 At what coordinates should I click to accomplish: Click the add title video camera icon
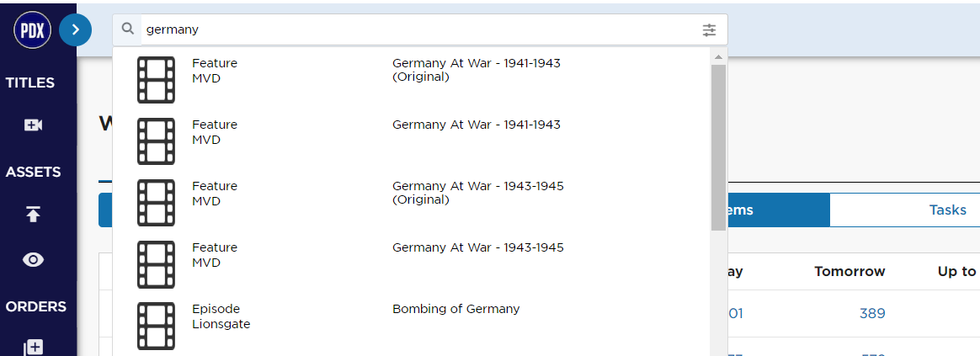33,125
